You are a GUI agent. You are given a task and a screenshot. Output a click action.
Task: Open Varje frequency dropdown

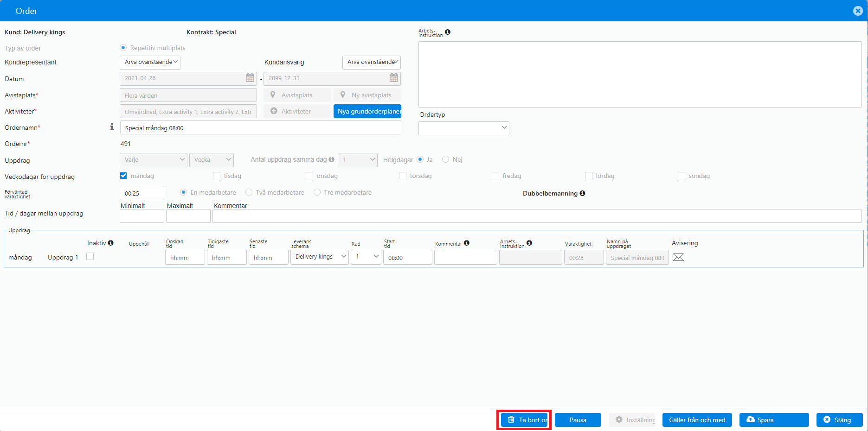(154, 160)
